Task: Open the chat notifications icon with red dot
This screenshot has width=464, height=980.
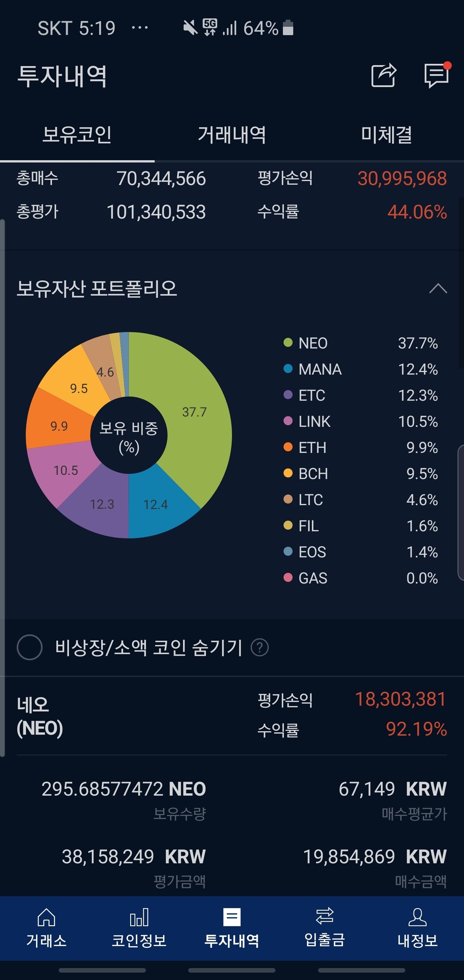Action: point(436,75)
